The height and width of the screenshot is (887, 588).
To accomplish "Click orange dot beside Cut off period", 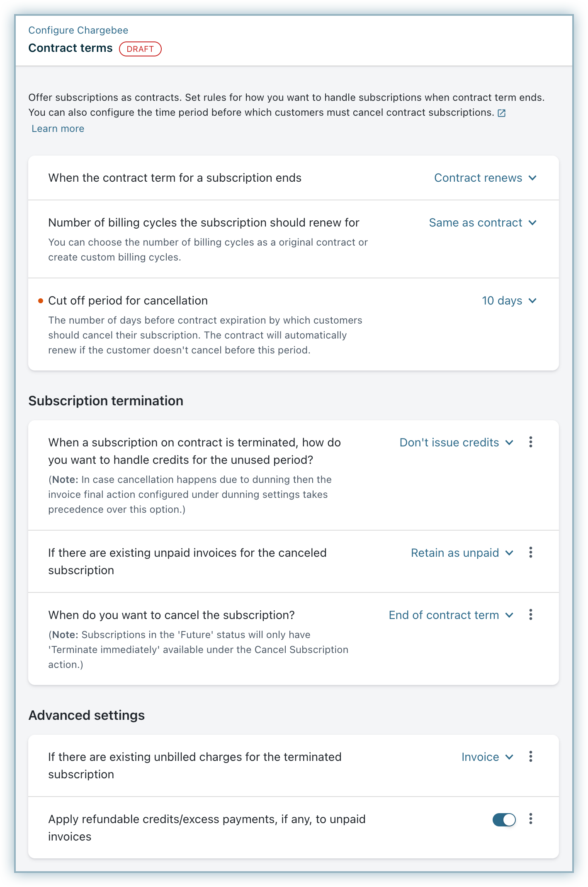I will click(41, 301).
